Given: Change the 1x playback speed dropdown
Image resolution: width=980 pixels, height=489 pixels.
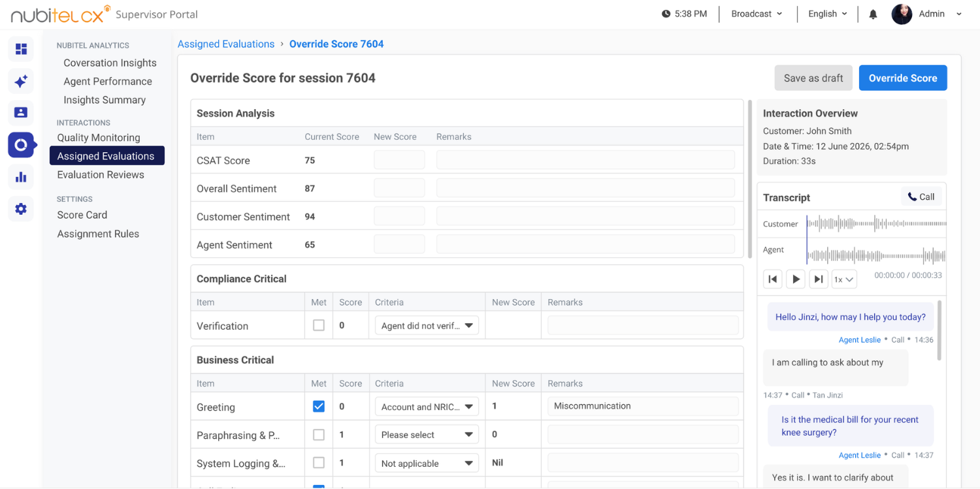Looking at the screenshot, I should [x=844, y=279].
